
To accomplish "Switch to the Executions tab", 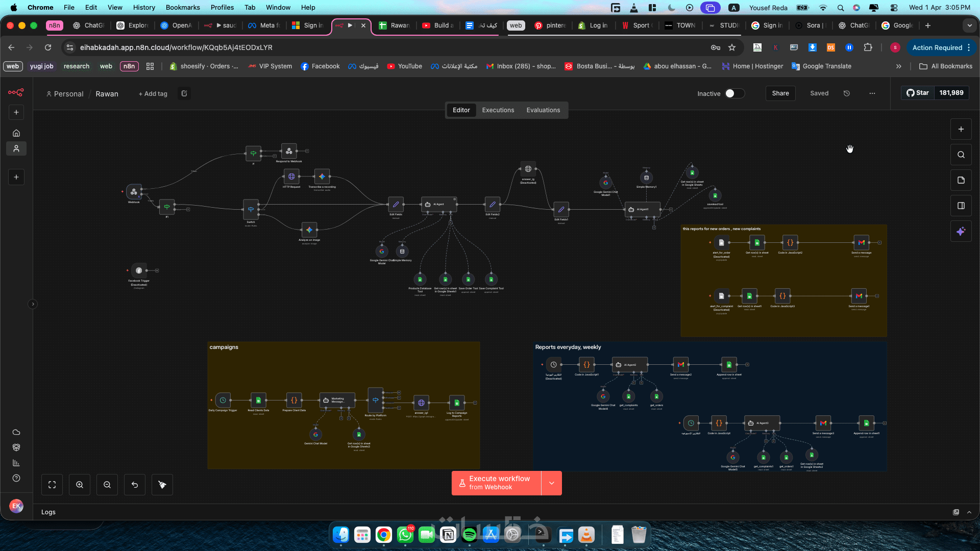I will (498, 110).
